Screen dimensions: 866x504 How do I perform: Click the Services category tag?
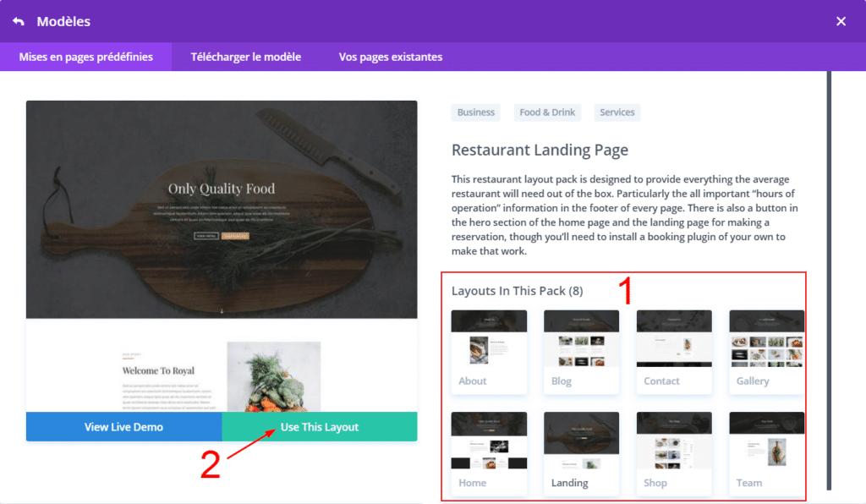617,112
